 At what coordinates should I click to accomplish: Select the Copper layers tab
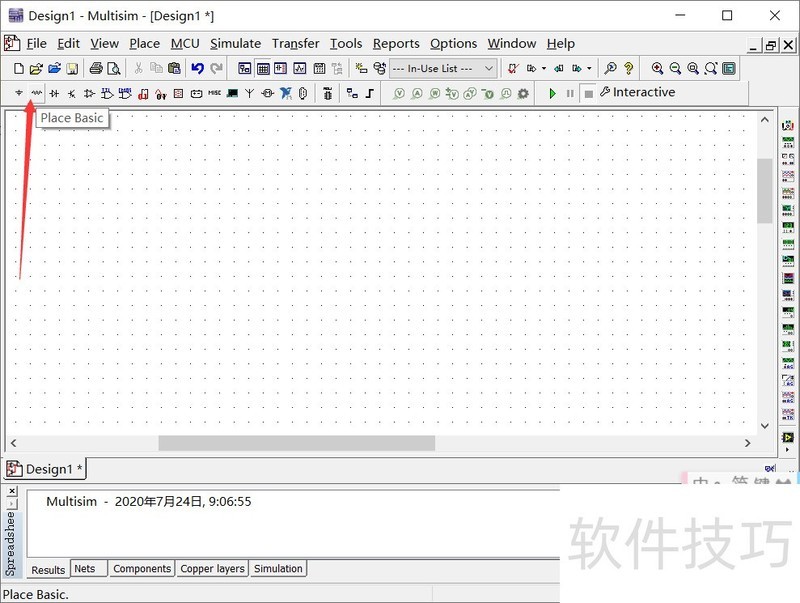point(212,568)
